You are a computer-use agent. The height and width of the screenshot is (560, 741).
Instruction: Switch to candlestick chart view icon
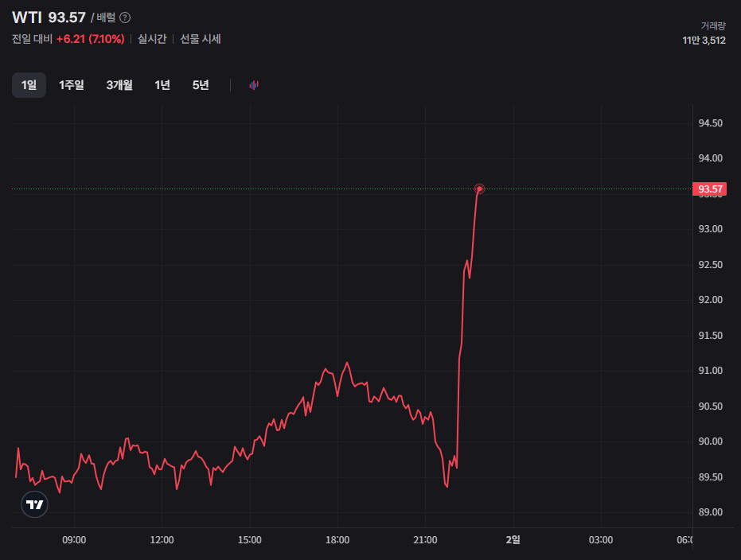coord(254,85)
